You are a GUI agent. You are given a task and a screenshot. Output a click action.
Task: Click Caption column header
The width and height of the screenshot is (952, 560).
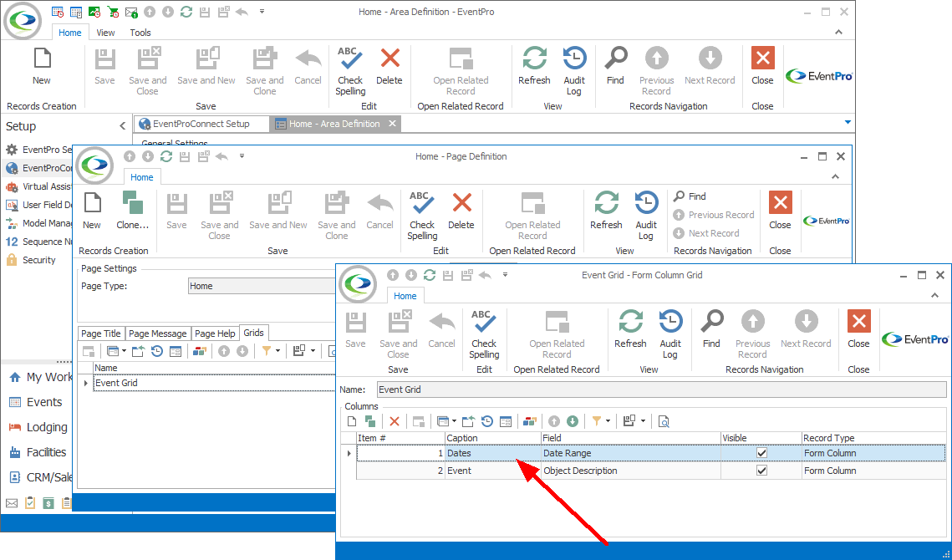coord(493,438)
